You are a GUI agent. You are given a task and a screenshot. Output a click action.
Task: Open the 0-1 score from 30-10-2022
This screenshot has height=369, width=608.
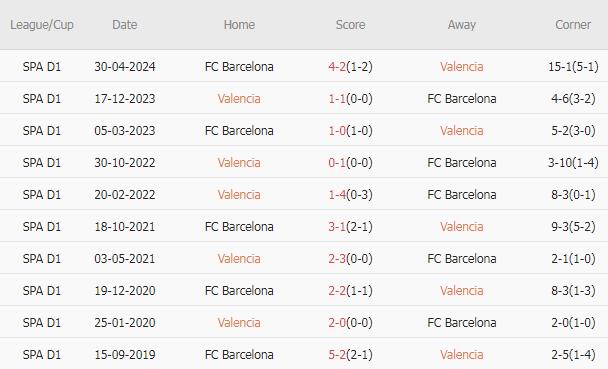(x=337, y=163)
